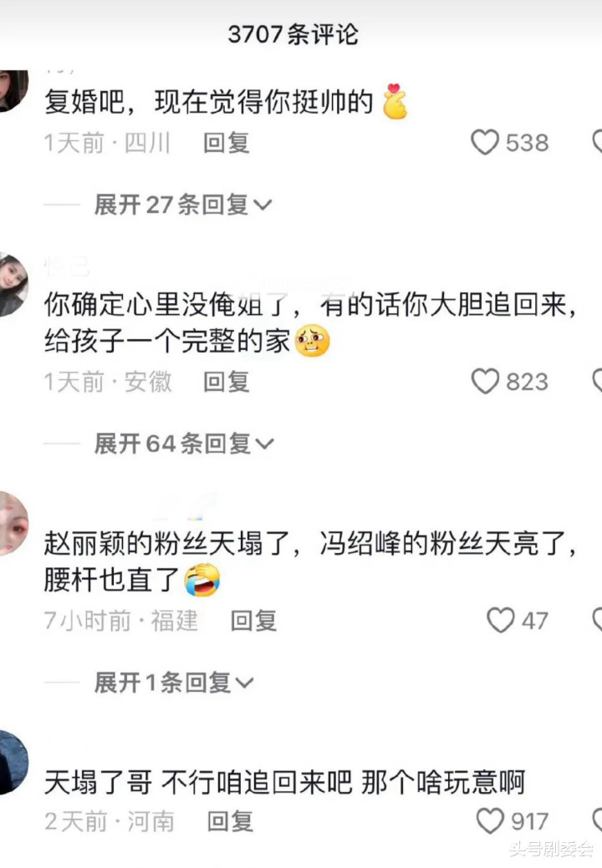Open the Sichuan commenter's profile avatar
This screenshot has height=868, width=602.
(13, 89)
